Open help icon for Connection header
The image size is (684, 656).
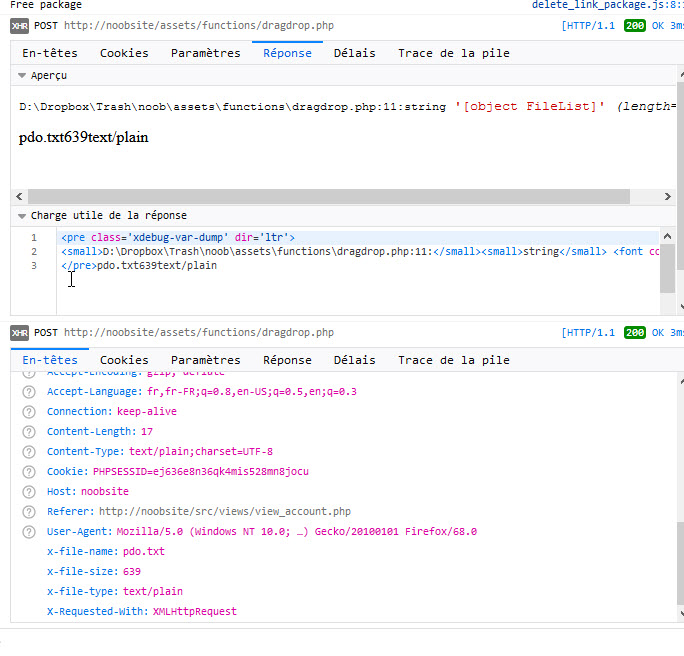coord(29,412)
